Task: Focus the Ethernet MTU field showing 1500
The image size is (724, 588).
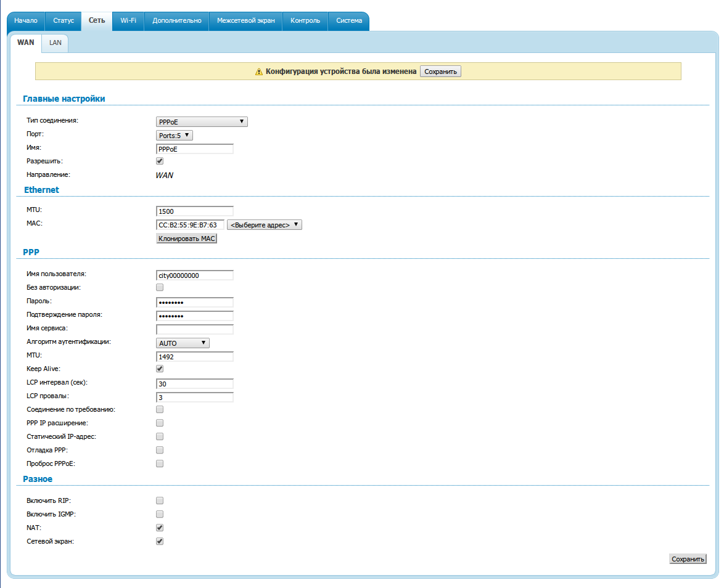Action: [195, 211]
